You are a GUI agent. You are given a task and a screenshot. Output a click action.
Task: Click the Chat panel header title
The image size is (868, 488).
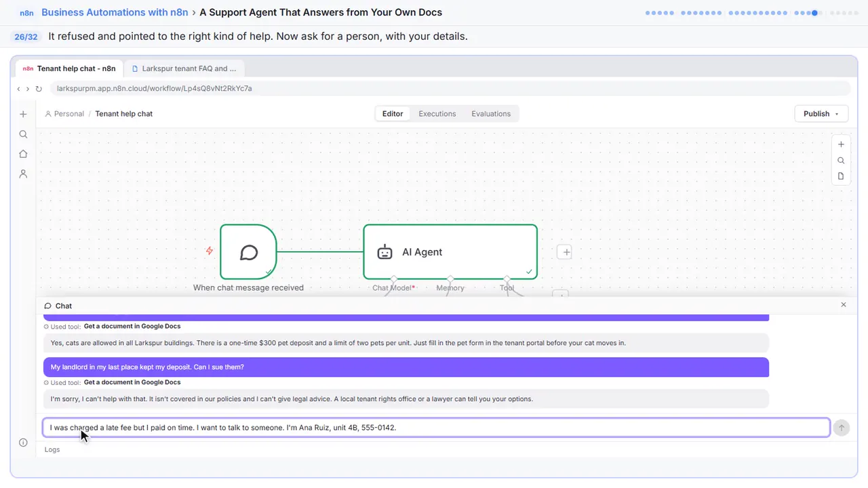tap(58, 306)
